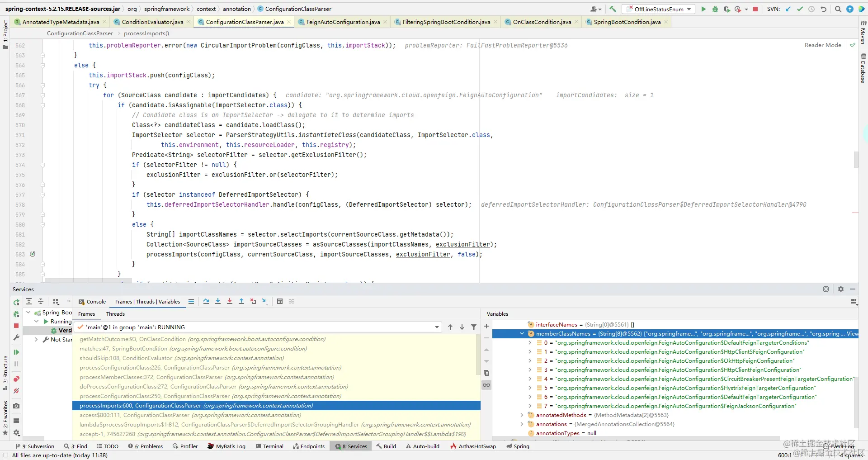
Task: Stop the running process red square
Action: tap(755, 9)
